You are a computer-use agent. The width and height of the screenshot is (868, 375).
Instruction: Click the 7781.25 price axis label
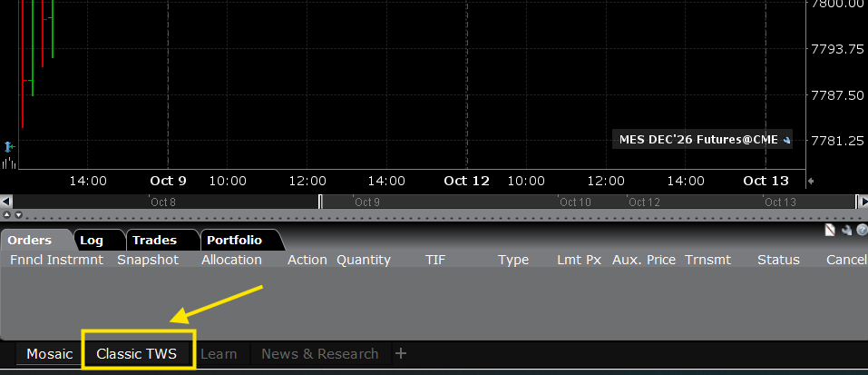[837, 141]
